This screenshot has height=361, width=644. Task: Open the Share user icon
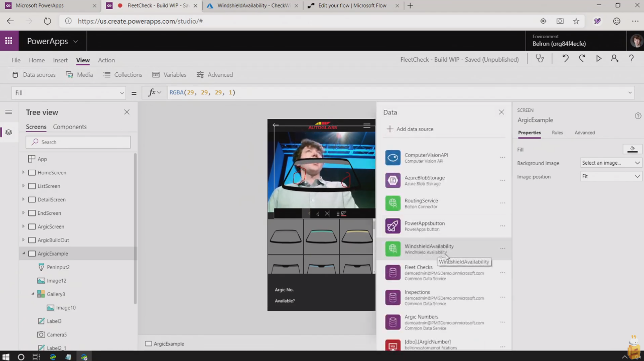pos(615,59)
